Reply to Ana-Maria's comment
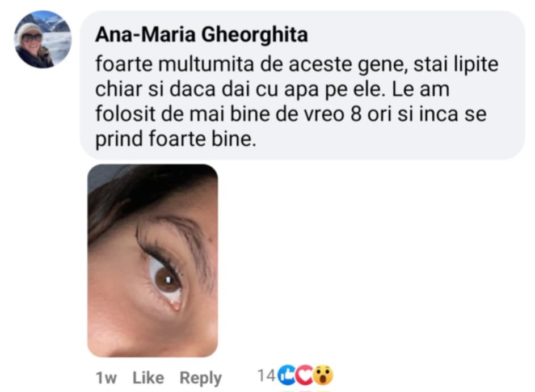Screen dimensions: 535x392 pyautogui.click(x=200, y=378)
